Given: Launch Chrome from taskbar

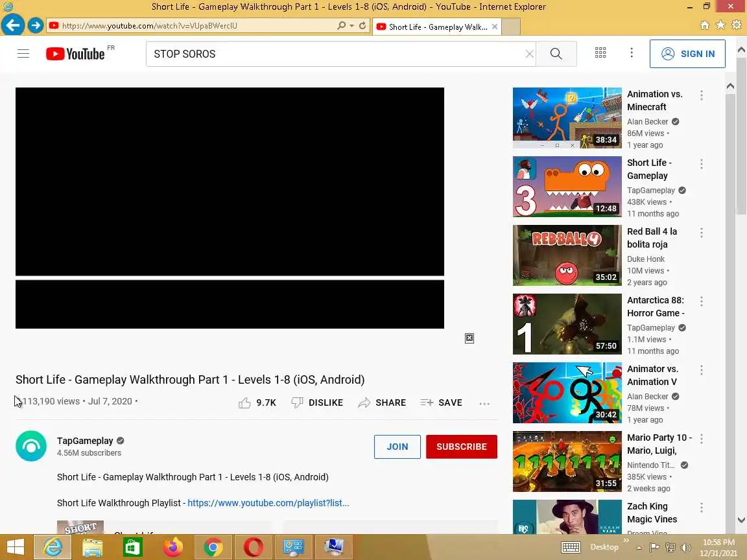Looking at the screenshot, I should [213, 546].
